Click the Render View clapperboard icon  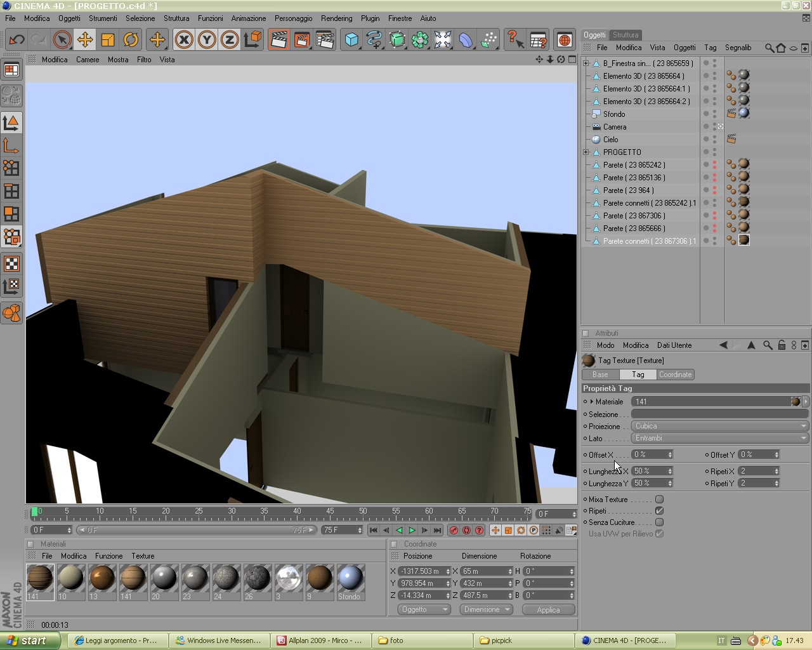click(x=279, y=39)
